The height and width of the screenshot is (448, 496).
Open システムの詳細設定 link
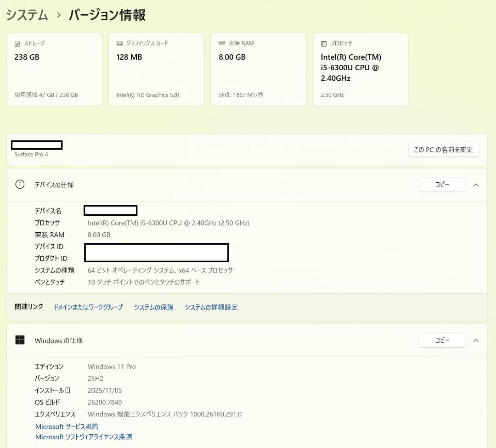(211, 307)
